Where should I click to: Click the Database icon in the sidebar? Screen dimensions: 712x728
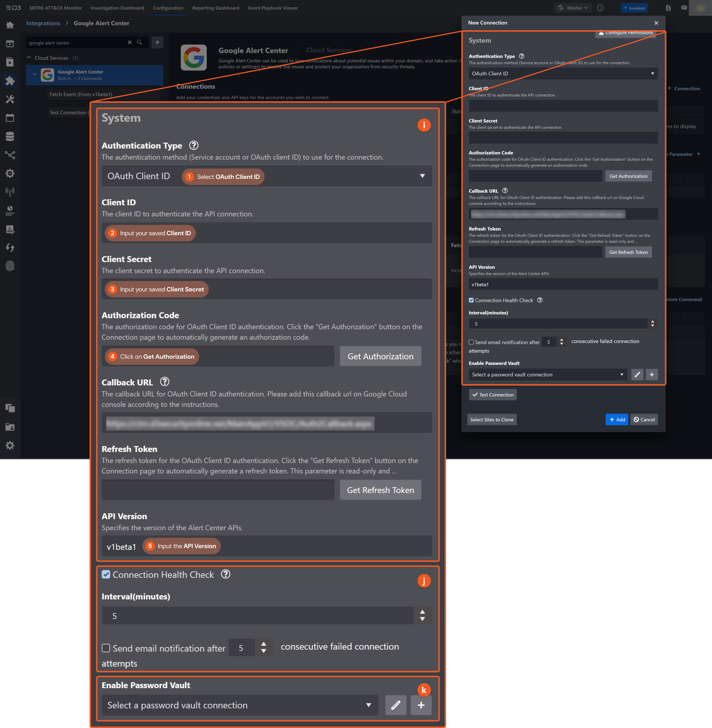10,136
